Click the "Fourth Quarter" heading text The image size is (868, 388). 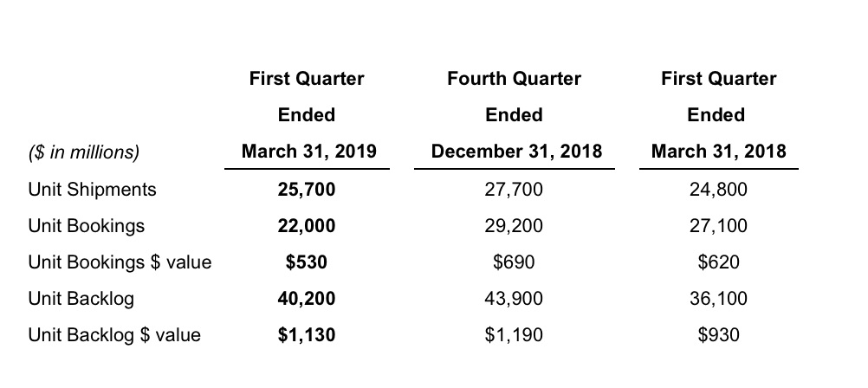tap(515, 79)
